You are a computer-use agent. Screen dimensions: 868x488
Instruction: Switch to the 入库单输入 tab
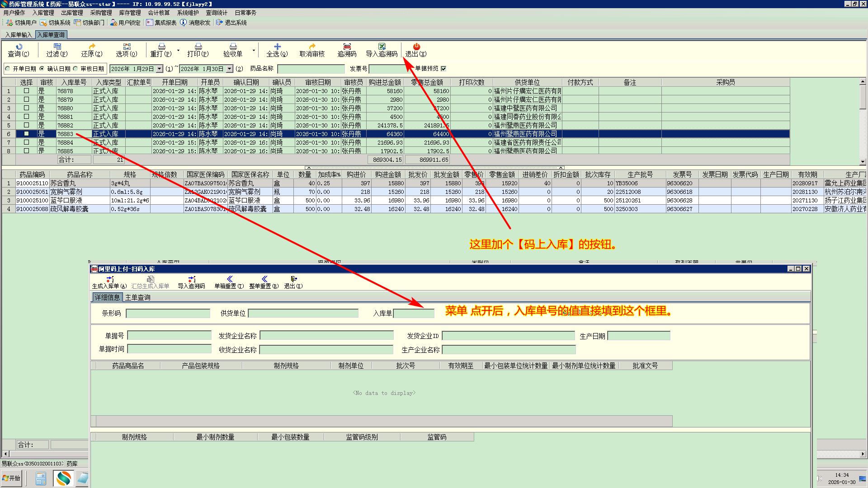tap(19, 35)
